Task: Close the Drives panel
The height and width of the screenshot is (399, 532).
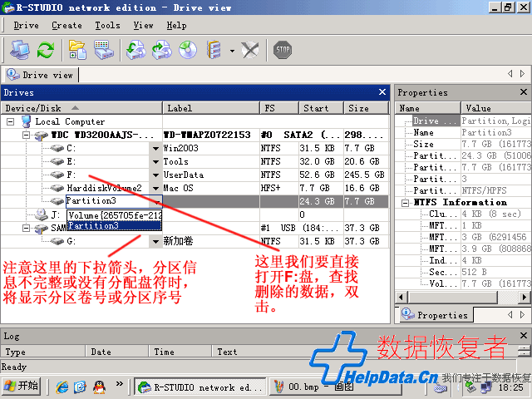Action: coord(382,92)
